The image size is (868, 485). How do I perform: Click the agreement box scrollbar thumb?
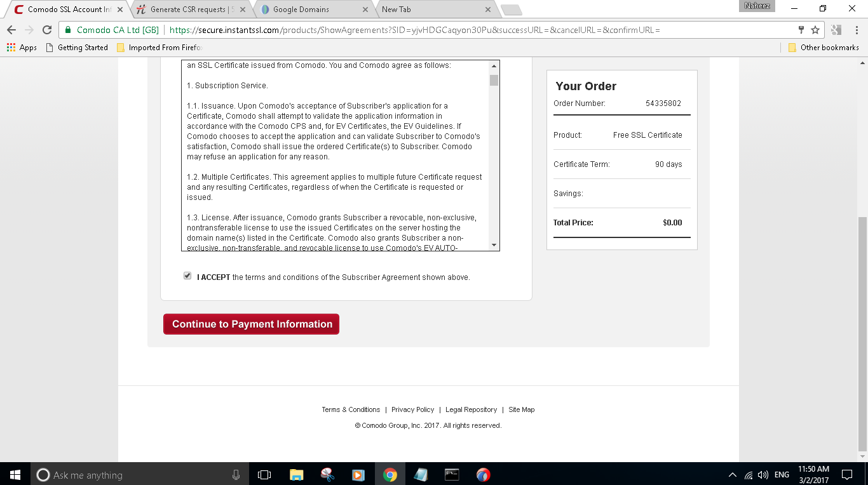[x=494, y=80]
